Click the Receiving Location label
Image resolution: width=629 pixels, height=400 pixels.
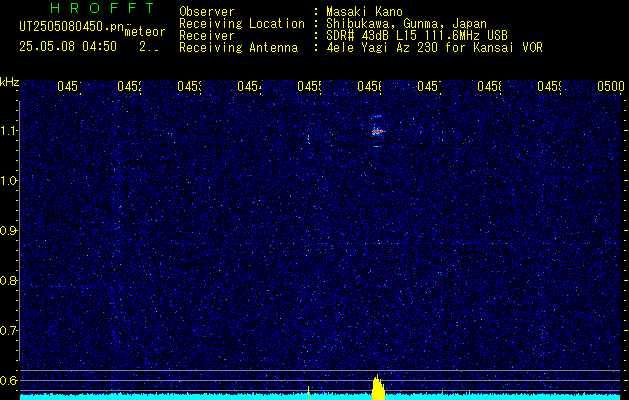click(x=242, y=24)
